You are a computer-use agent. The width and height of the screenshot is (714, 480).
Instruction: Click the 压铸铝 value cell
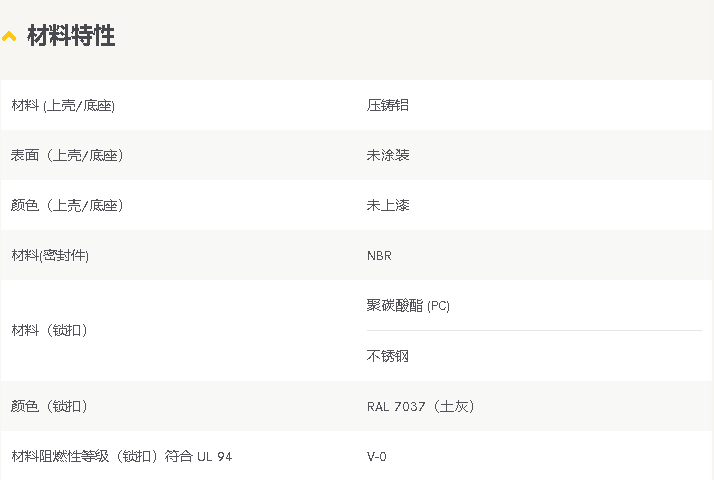click(388, 105)
